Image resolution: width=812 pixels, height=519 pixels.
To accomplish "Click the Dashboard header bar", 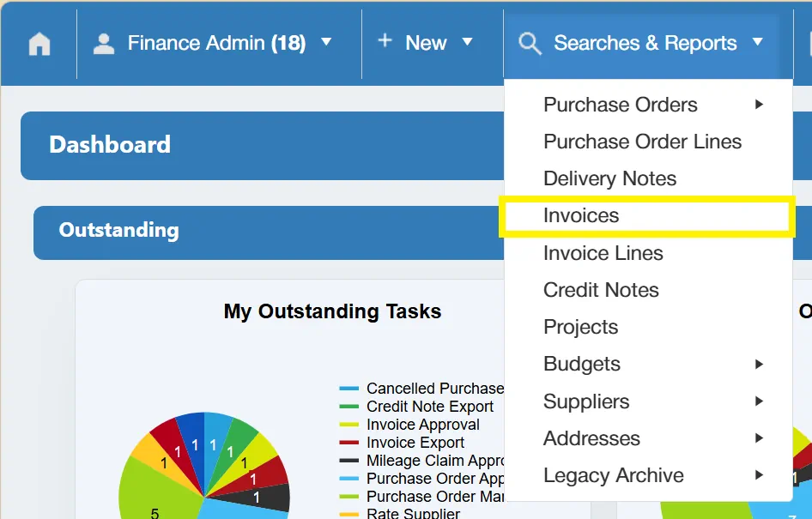I will tap(262, 145).
